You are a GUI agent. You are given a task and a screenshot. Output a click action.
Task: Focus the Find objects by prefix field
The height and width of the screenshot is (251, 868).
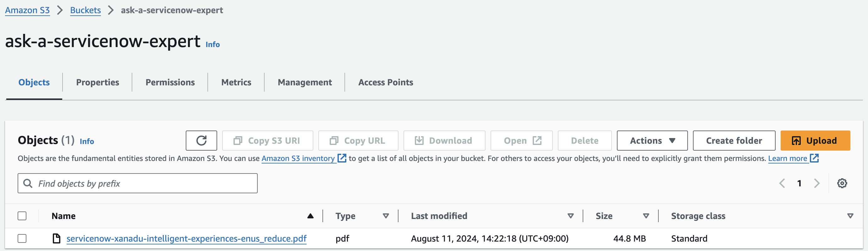(145, 183)
